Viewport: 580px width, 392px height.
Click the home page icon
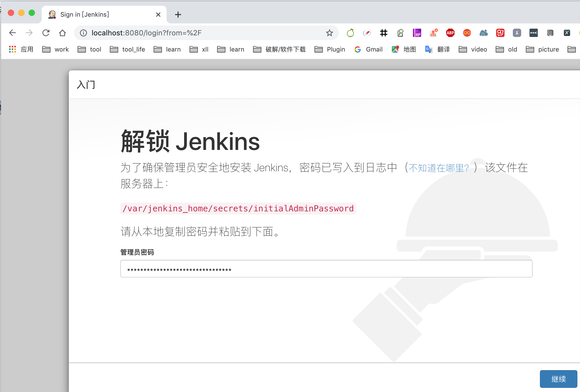click(62, 33)
